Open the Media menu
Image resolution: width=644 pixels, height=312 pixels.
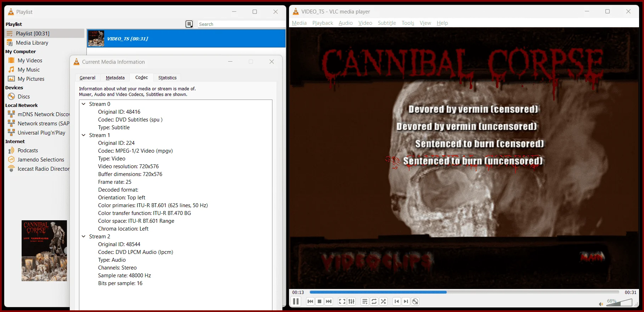(299, 23)
